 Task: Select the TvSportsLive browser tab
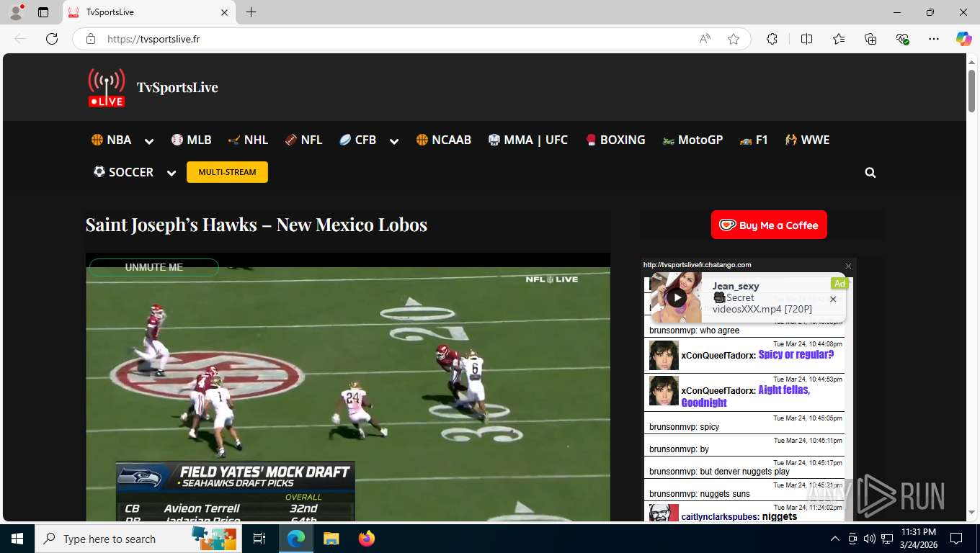pos(148,12)
